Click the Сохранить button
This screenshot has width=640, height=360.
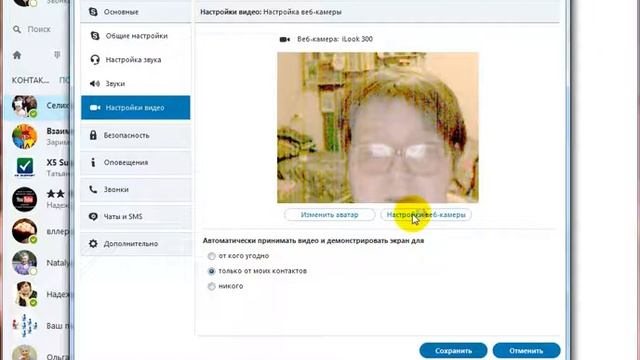coord(453,351)
